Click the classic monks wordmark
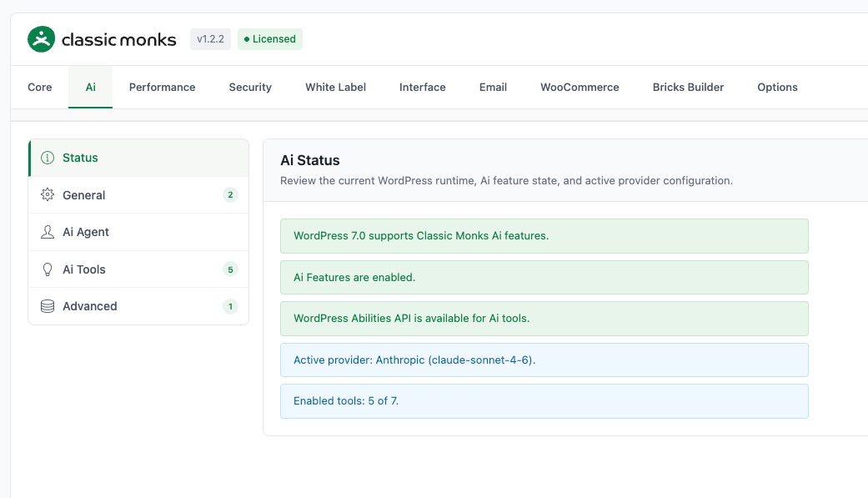This screenshot has height=498, width=868. 119,40
